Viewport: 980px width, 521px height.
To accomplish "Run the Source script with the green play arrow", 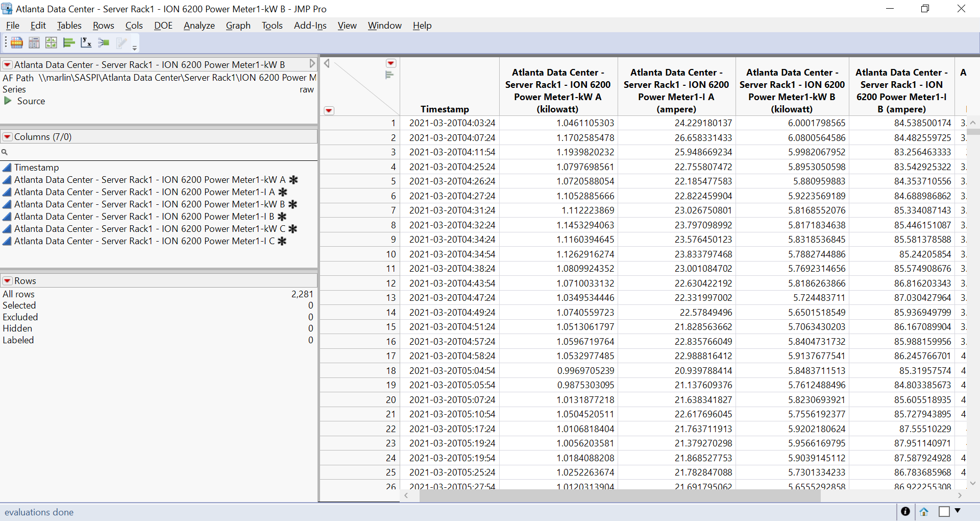I will tap(7, 101).
